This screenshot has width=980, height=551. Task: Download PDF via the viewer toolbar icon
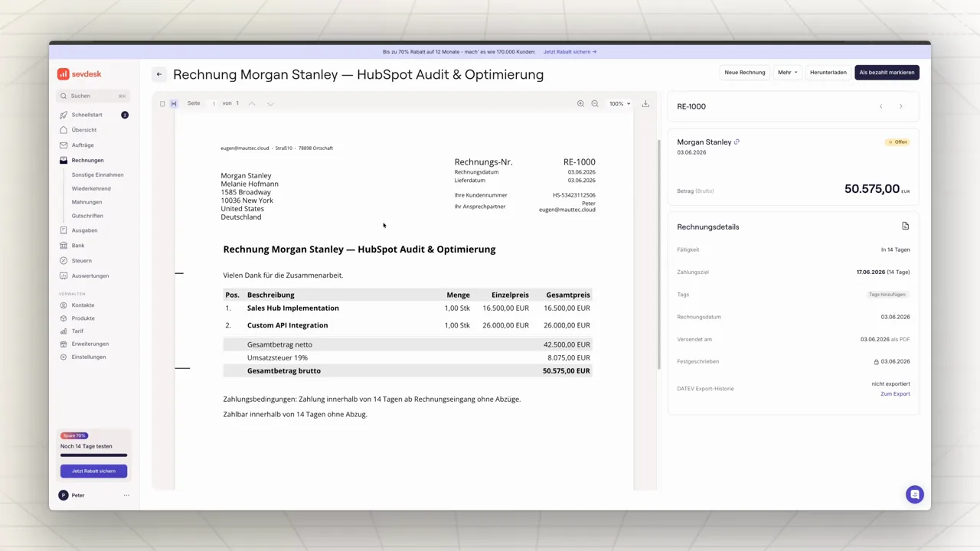tap(645, 103)
